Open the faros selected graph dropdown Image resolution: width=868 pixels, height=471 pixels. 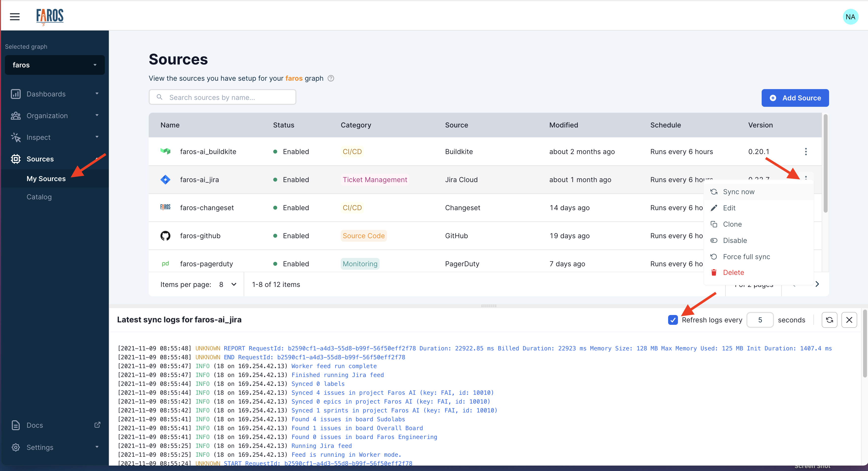[x=55, y=65]
